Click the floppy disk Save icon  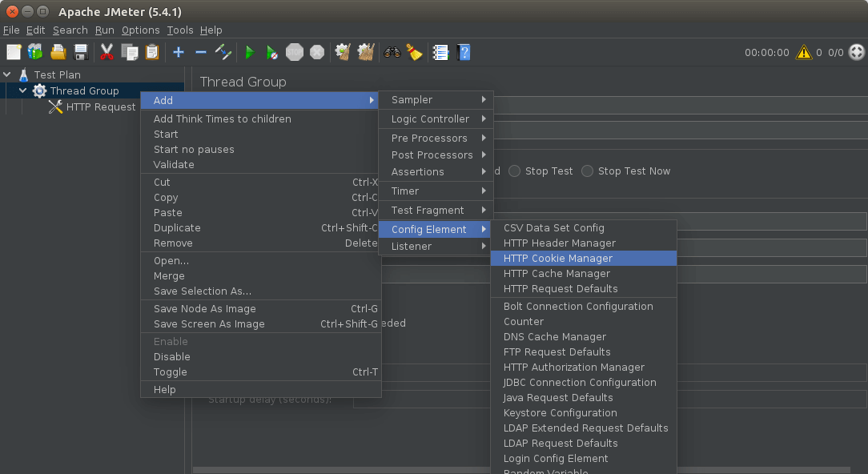point(81,53)
